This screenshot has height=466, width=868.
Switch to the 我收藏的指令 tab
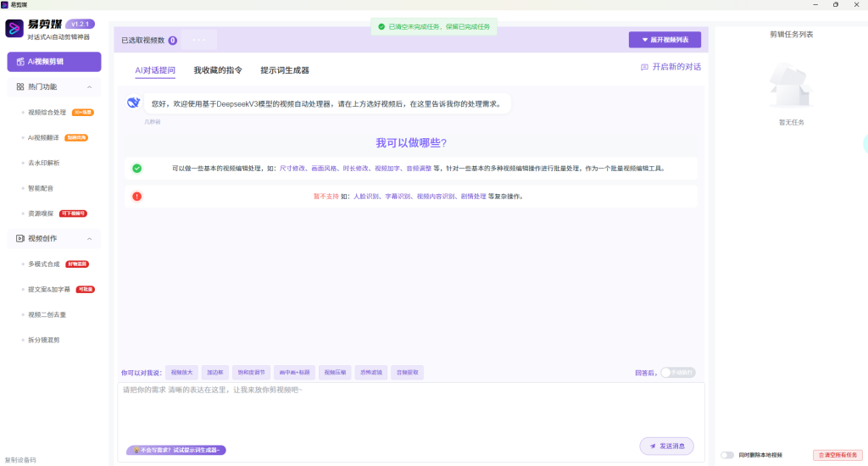point(217,70)
